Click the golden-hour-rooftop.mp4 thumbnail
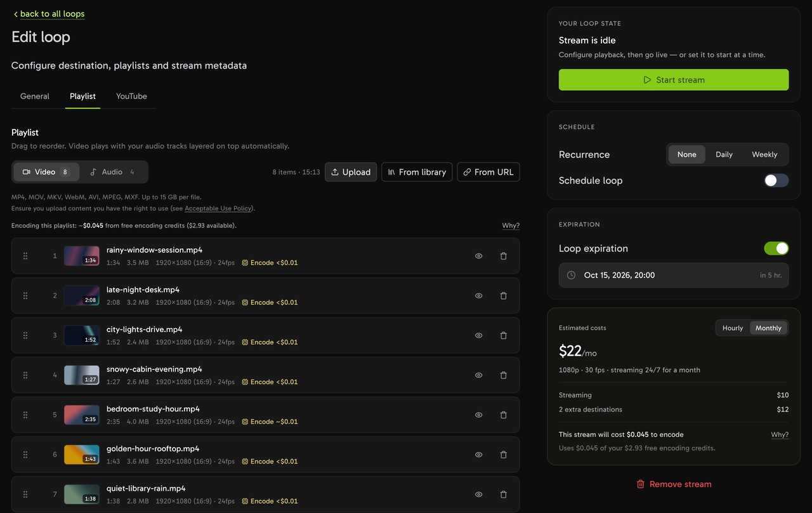 point(82,455)
